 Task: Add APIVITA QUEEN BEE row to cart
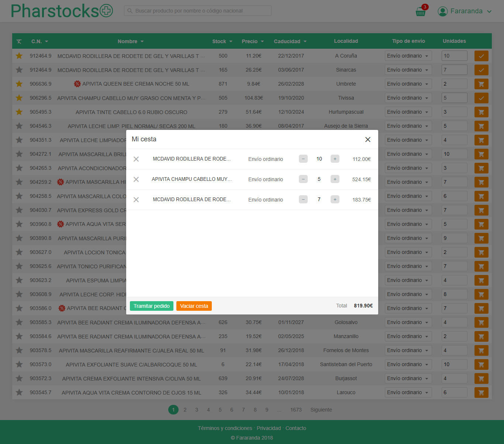(481, 84)
